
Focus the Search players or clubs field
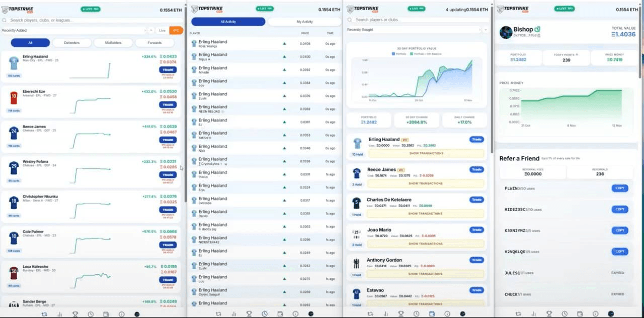pyautogui.click(x=418, y=20)
